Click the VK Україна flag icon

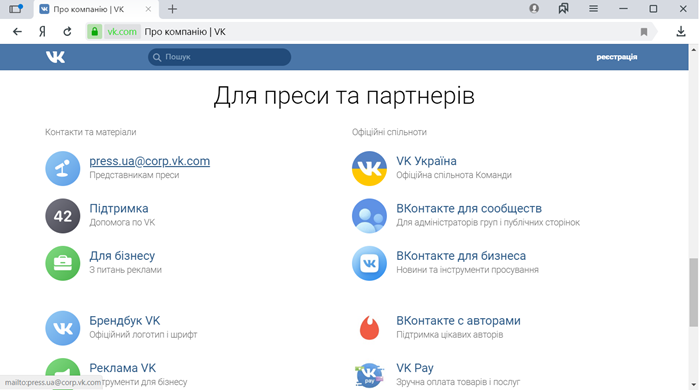pos(369,168)
